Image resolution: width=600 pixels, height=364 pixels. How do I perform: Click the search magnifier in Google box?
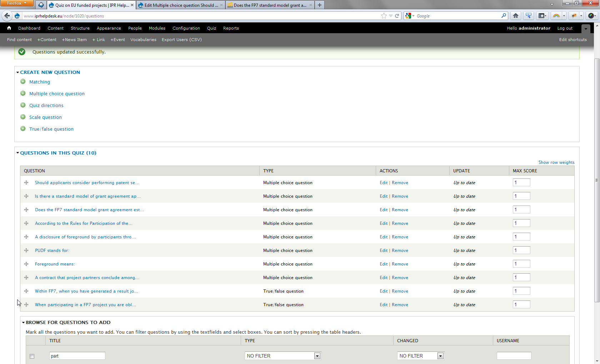[x=504, y=16]
